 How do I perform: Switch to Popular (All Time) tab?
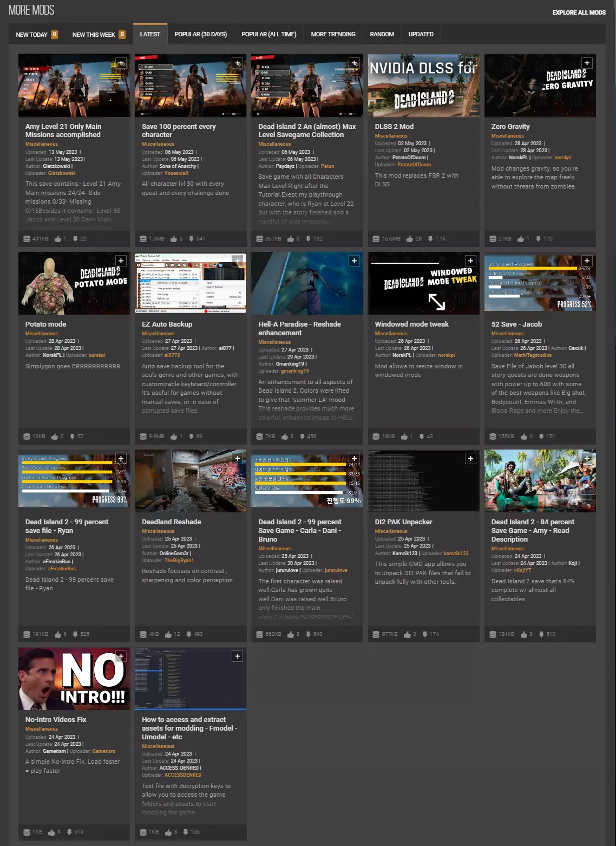pyautogui.click(x=269, y=34)
